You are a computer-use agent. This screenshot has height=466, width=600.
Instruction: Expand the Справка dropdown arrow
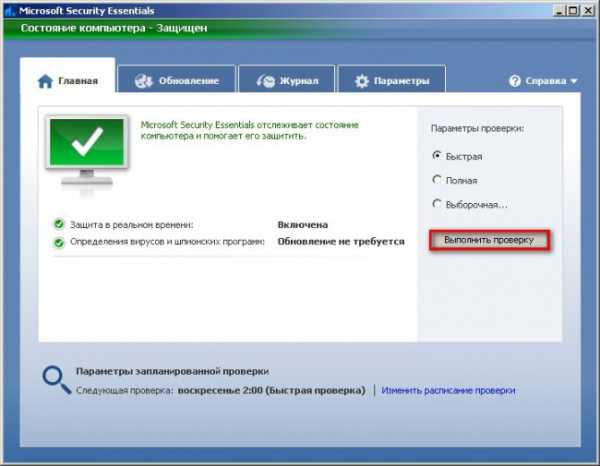pos(574,81)
